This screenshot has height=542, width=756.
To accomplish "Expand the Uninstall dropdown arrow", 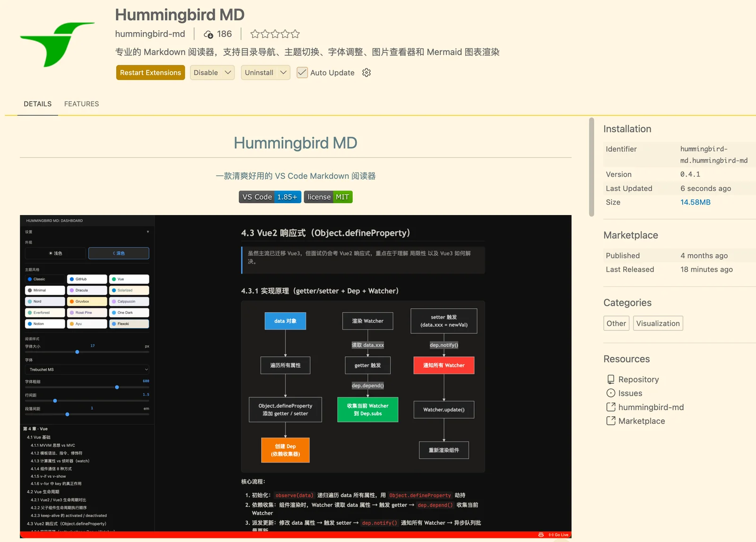I will [x=283, y=72].
